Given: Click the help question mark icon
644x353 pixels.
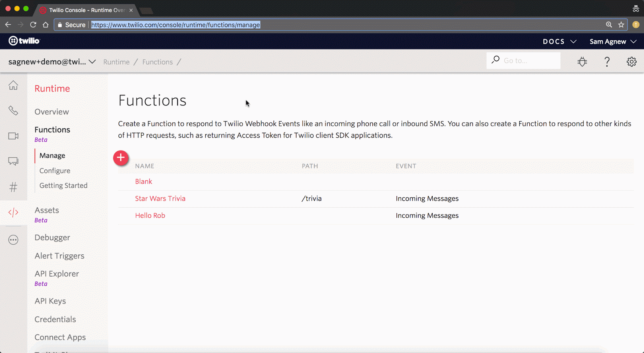Looking at the screenshot, I should 607,62.
